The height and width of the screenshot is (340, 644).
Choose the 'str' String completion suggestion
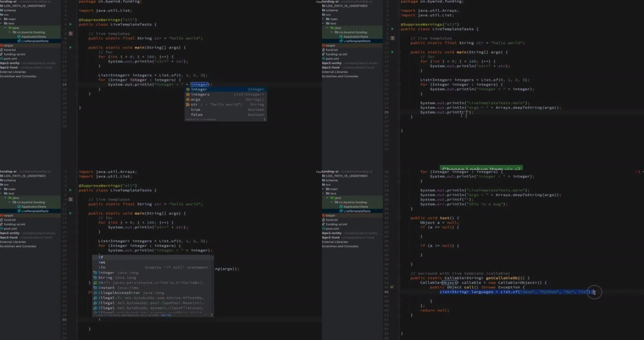point(226,104)
